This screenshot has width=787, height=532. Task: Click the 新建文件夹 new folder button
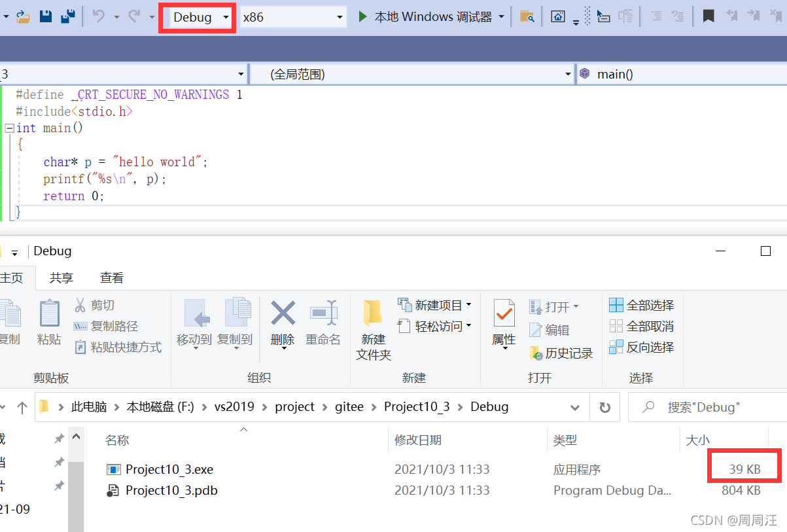(374, 330)
